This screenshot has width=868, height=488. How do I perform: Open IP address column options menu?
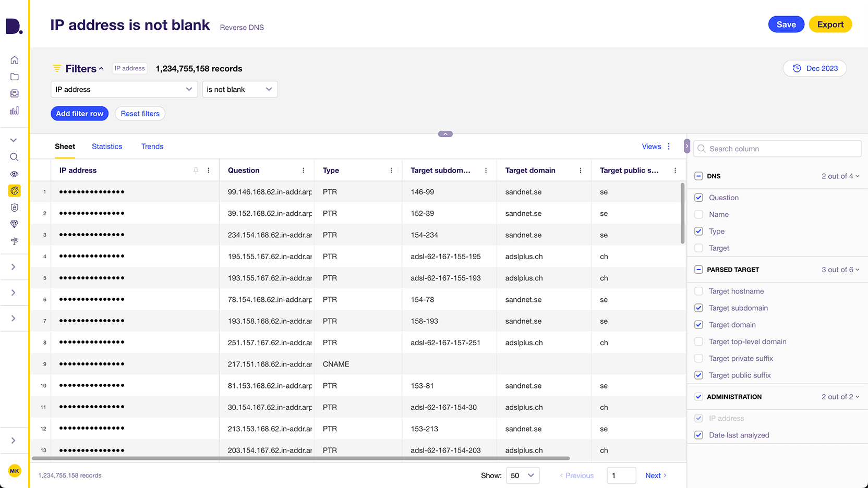coord(209,170)
